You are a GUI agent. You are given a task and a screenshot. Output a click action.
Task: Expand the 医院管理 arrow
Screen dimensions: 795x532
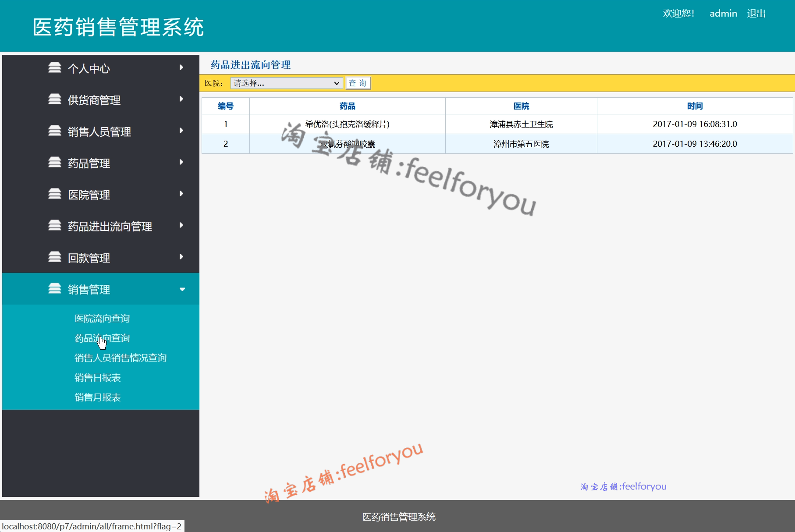(x=181, y=194)
